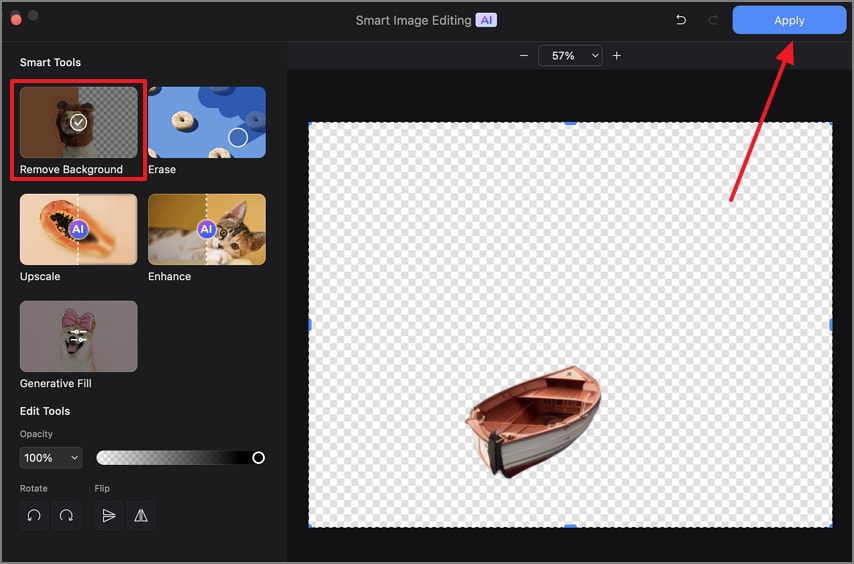Viewport: 854px width, 564px height.
Task: Flip image horizontally
Action: tap(141, 515)
